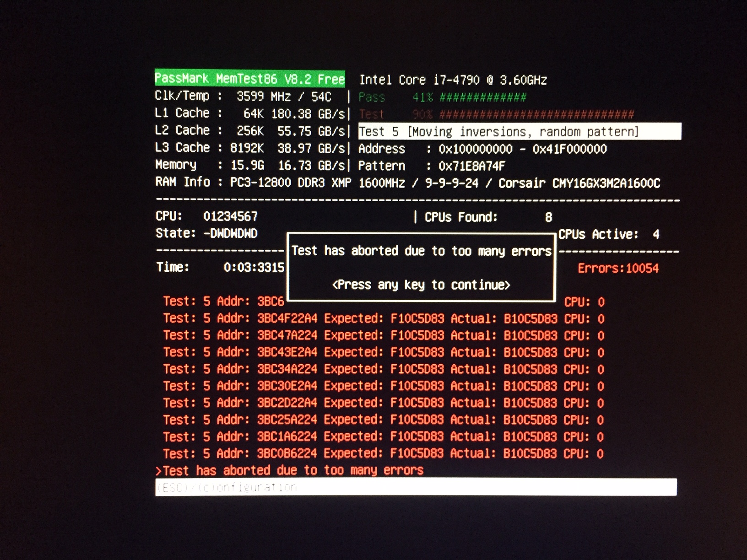Click the (ESC)/(c)onfiguration bottom bar
Viewport: 747px width, 560px height.
click(x=416, y=487)
